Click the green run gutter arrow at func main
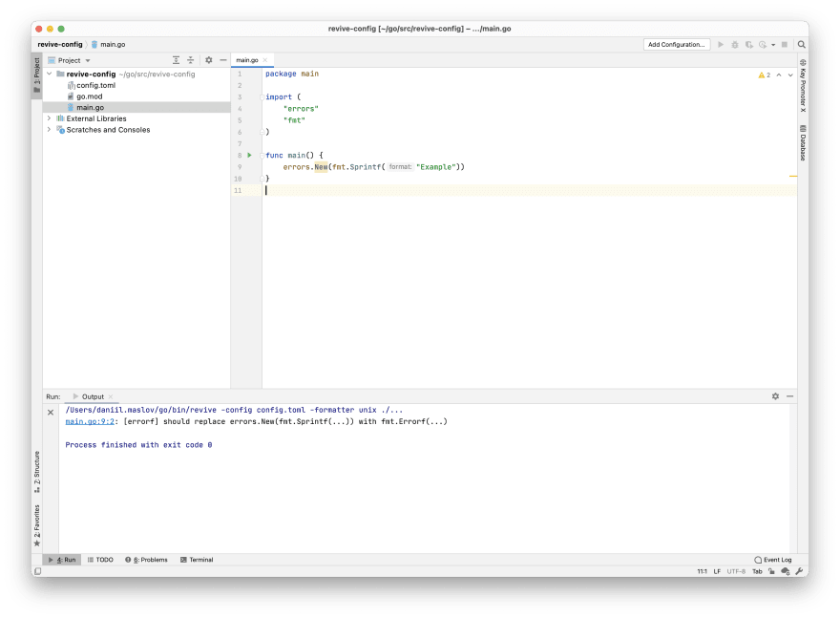 (250, 155)
